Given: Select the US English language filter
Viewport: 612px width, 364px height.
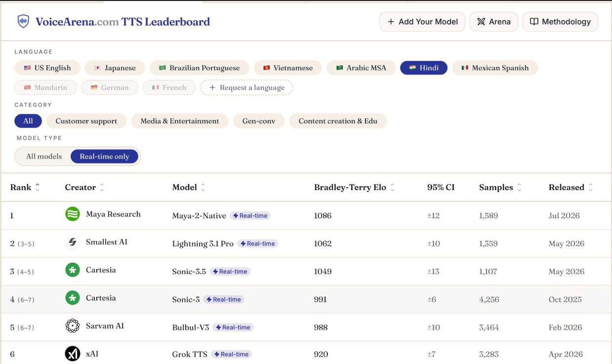Looking at the screenshot, I should [x=47, y=68].
